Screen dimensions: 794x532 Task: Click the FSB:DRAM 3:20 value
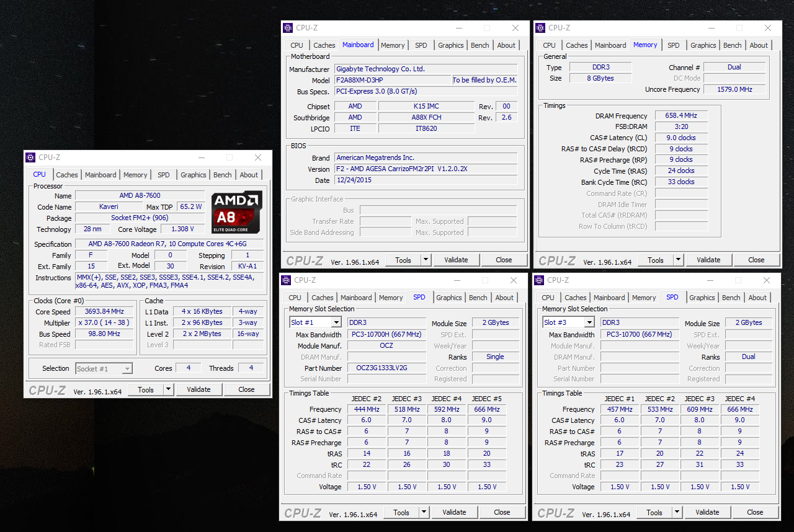[681, 126]
